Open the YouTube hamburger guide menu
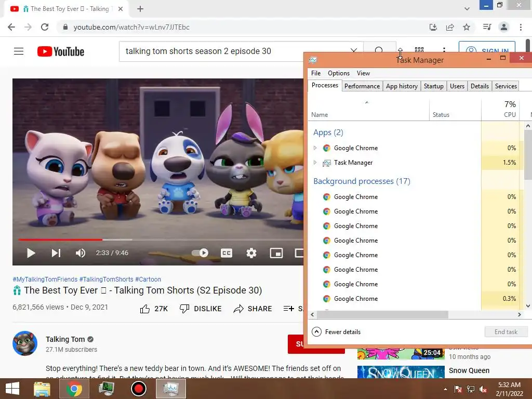532x399 pixels. coord(19,51)
